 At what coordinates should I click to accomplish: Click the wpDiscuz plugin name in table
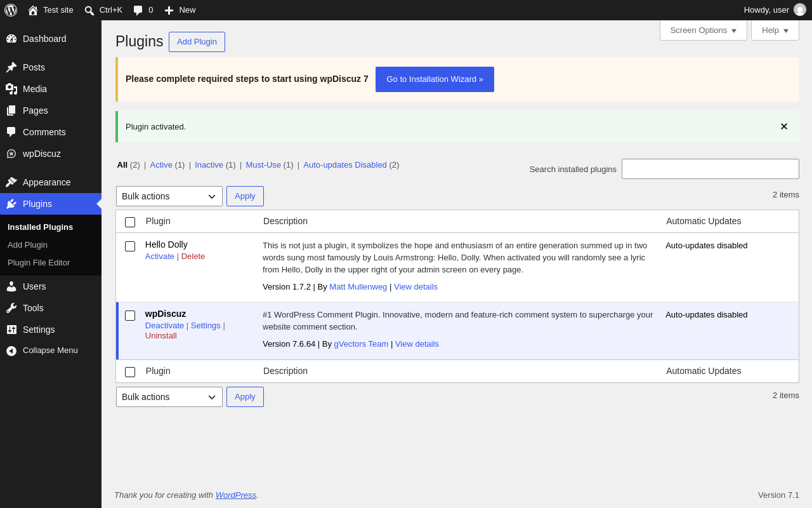tap(166, 314)
